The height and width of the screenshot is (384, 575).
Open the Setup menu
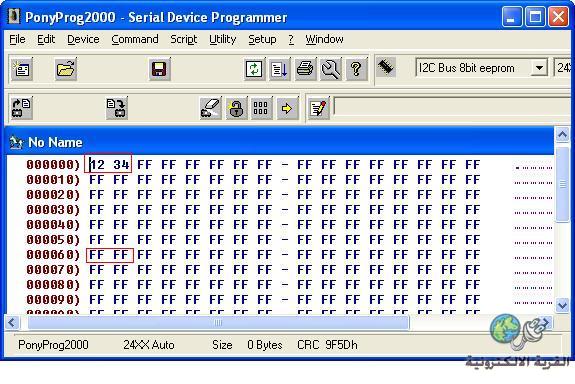pos(262,39)
